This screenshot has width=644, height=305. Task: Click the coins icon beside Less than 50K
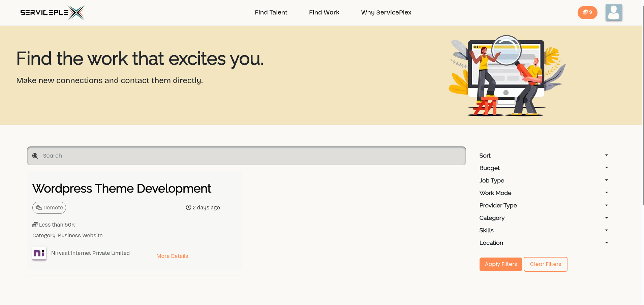click(35, 225)
